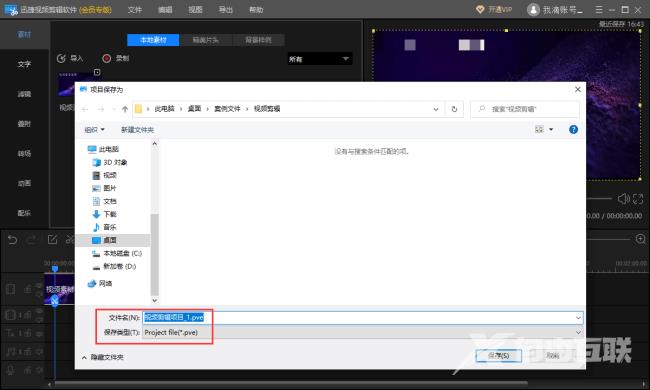Viewport: 650px width, 390px height.
Task: Click the add icon on the media thumbnail
Action: click(97, 72)
